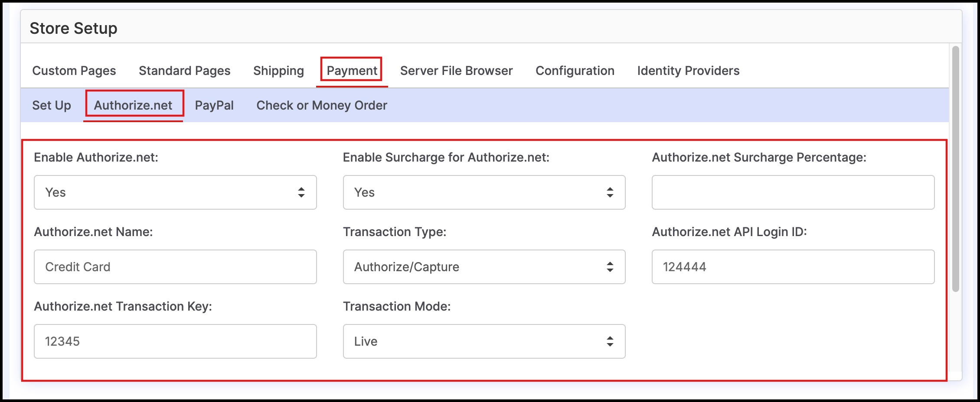Select the Authorize.net sub-tab
The height and width of the screenshot is (402, 980).
point(133,105)
